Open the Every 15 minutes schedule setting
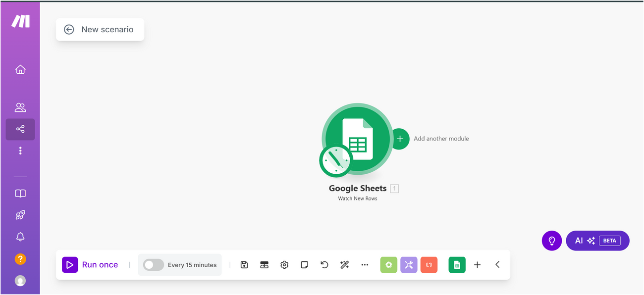Screen dimensions: 644x295 click(192, 265)
